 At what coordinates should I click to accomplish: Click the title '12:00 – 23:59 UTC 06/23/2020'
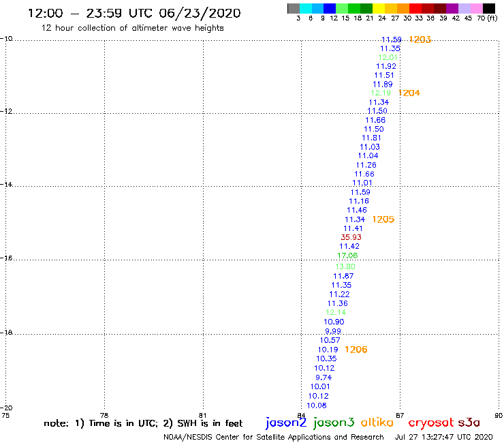[x=134, y=14]
